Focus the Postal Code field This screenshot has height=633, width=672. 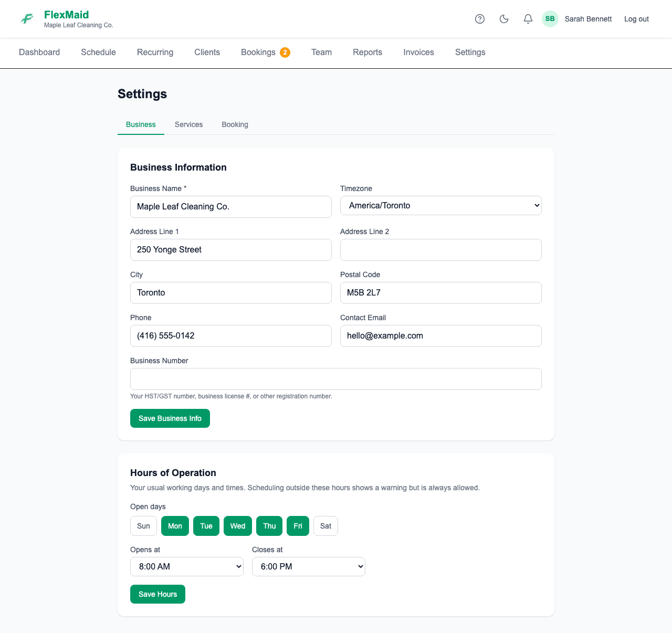[441, 293]
